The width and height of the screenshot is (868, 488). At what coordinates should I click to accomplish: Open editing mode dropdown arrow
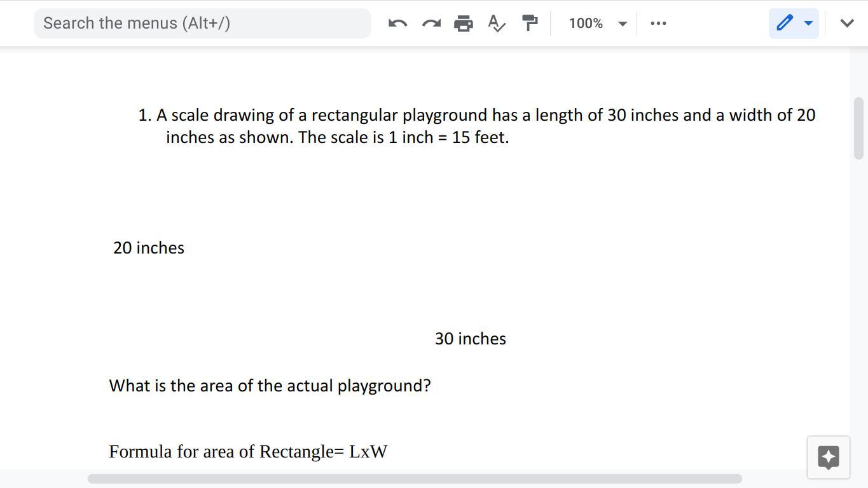808,23
